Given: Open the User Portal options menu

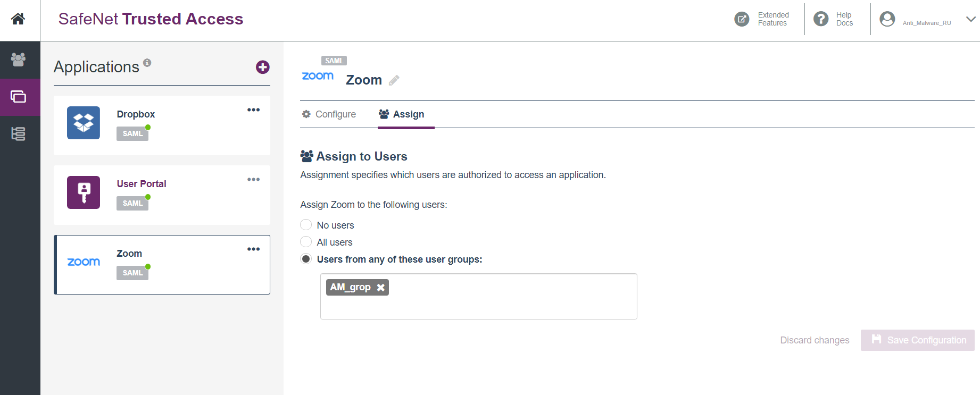Looking at the screenshot, I should click(x=253, y=180).
